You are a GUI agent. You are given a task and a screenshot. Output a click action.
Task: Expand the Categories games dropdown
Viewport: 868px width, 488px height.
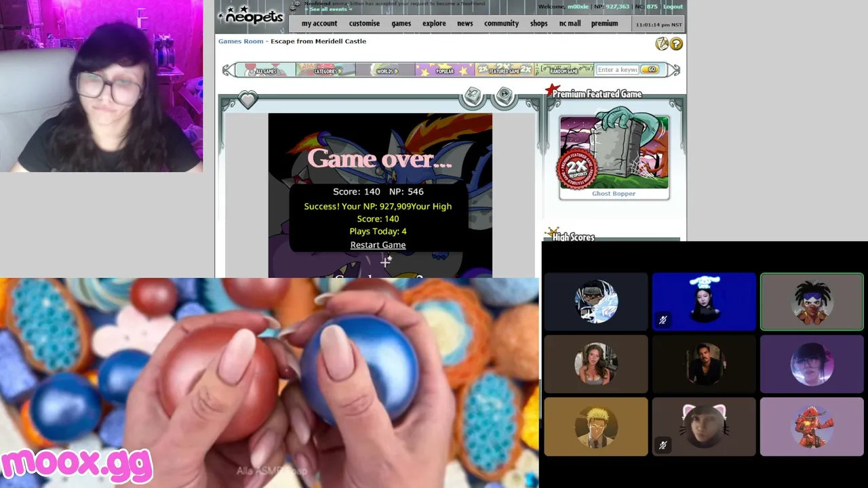click(x=325, y=70)
